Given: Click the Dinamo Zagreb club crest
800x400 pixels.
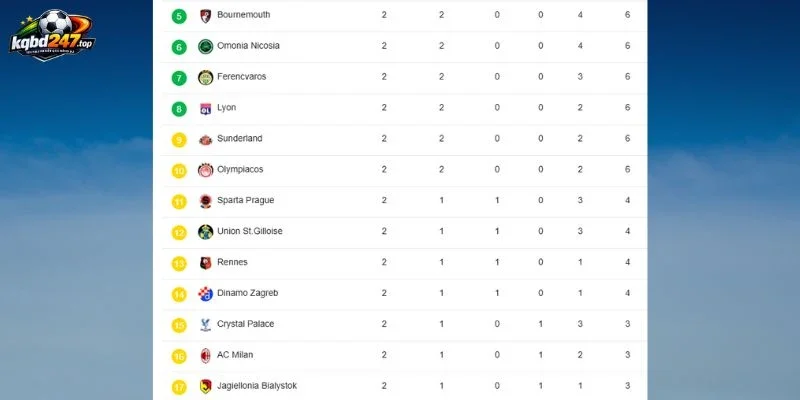Looking at the screenshot, I should click(x=206, y=294).
